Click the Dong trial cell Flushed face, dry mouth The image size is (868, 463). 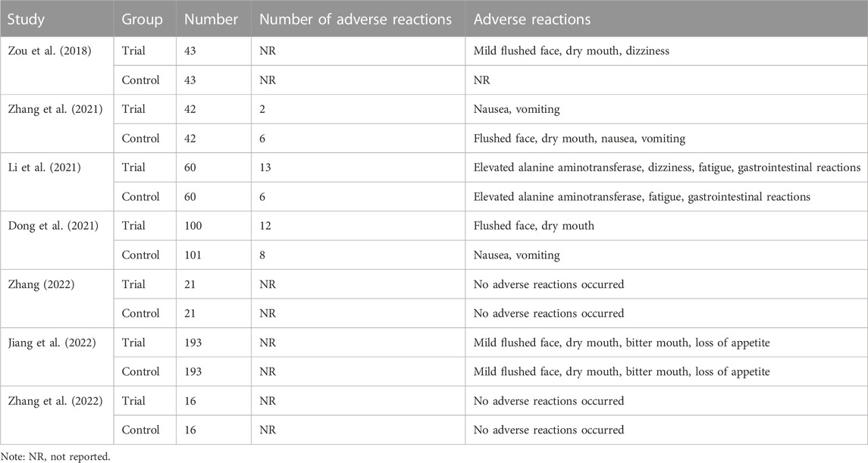pos(534,226)
